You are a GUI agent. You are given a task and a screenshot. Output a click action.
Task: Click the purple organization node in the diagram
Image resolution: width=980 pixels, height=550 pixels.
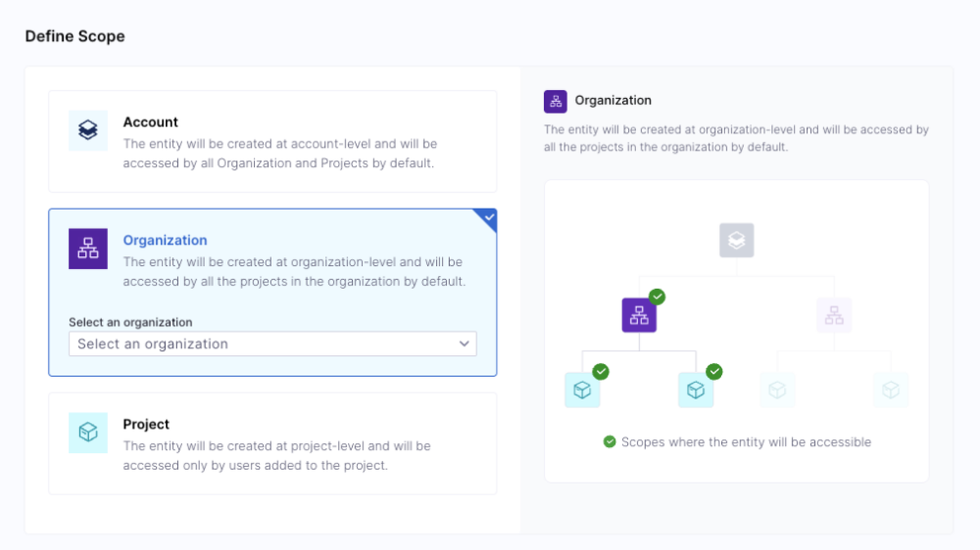[x=639, y=315]
